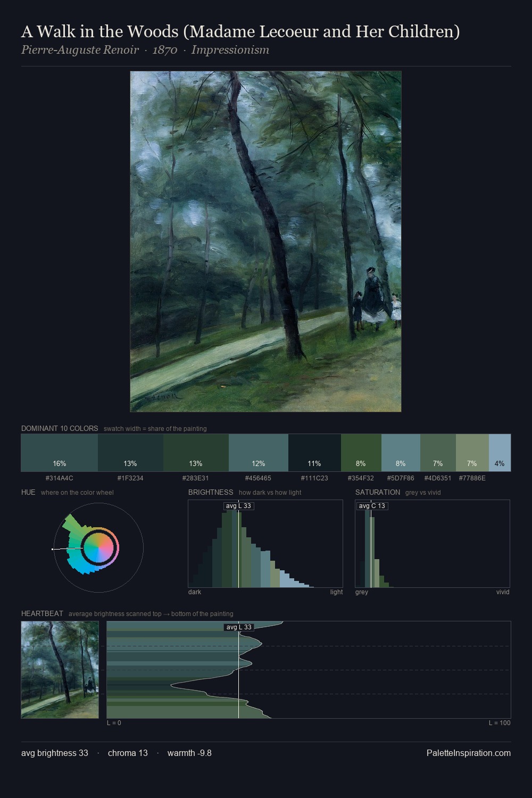Select the #314A4C 16% color swatch
This screenshot has height=798, width=532.
[60, 453]
